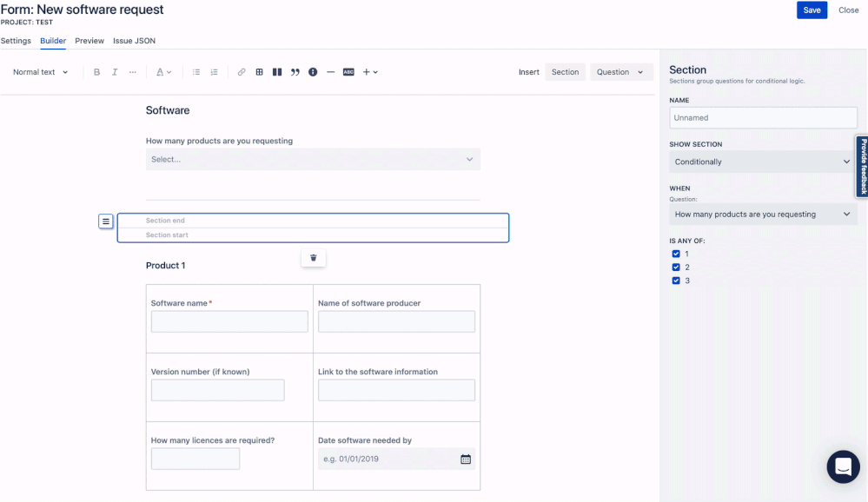Insert a link
This screenshot has width=868, height=502.
click(x=242, y=72)
